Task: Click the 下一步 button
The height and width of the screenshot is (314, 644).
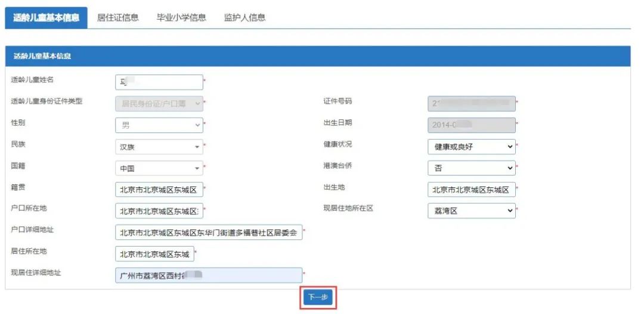Action: tap(318, 297)
